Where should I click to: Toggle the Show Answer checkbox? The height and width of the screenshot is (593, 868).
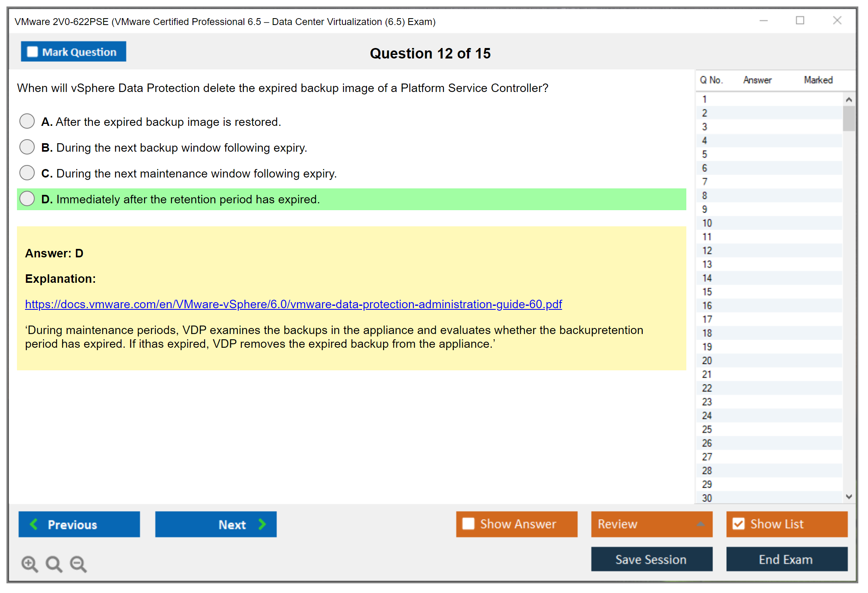coord(468,524)
